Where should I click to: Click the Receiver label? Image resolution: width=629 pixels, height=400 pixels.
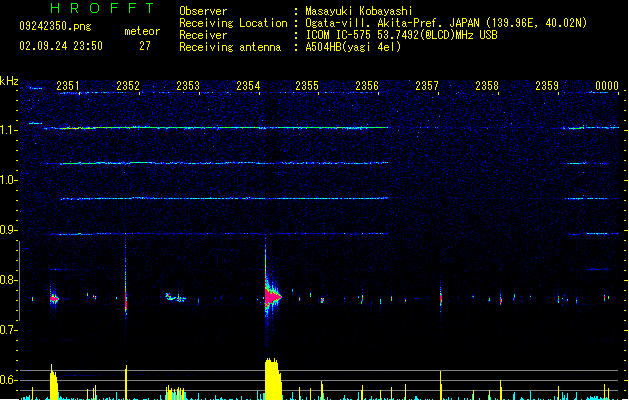click(x=203, y=35)
